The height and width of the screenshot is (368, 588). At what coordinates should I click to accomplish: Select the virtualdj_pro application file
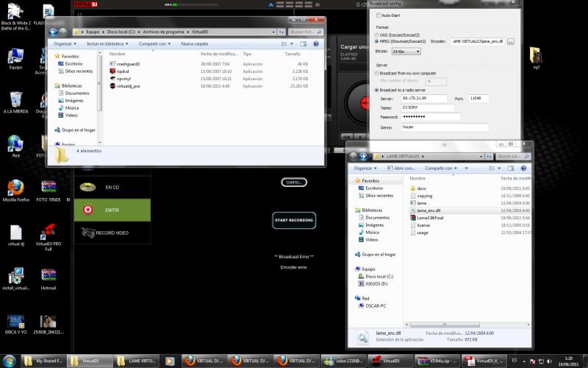[x=128, y=86]
